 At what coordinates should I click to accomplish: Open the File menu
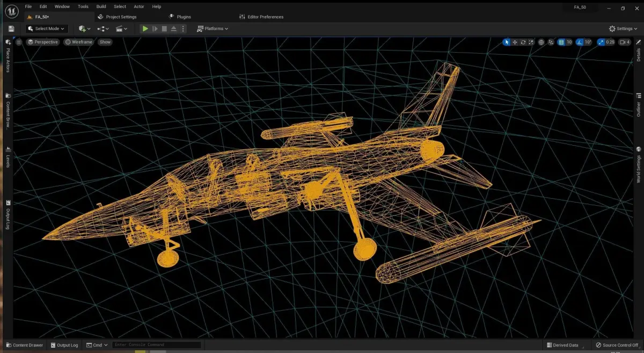click(x=28, y=6)
